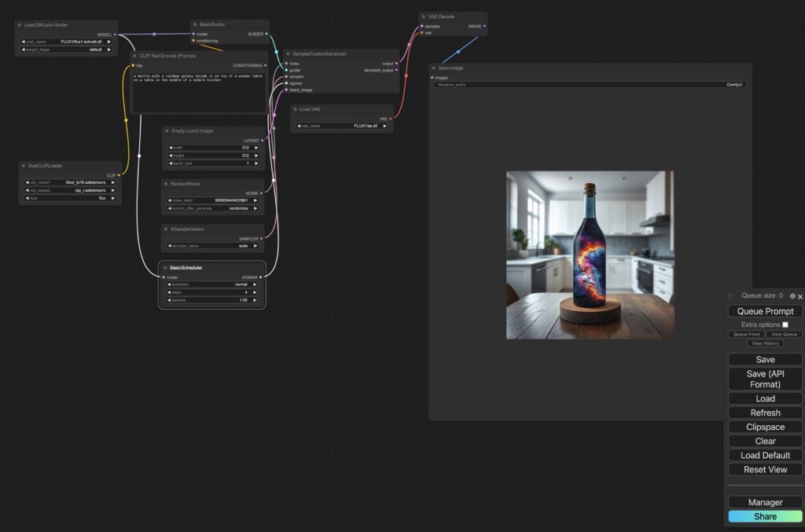Screen dimensions: 805x532
Task: Enable the Extra options checkbox
Action: coord(785,325)
